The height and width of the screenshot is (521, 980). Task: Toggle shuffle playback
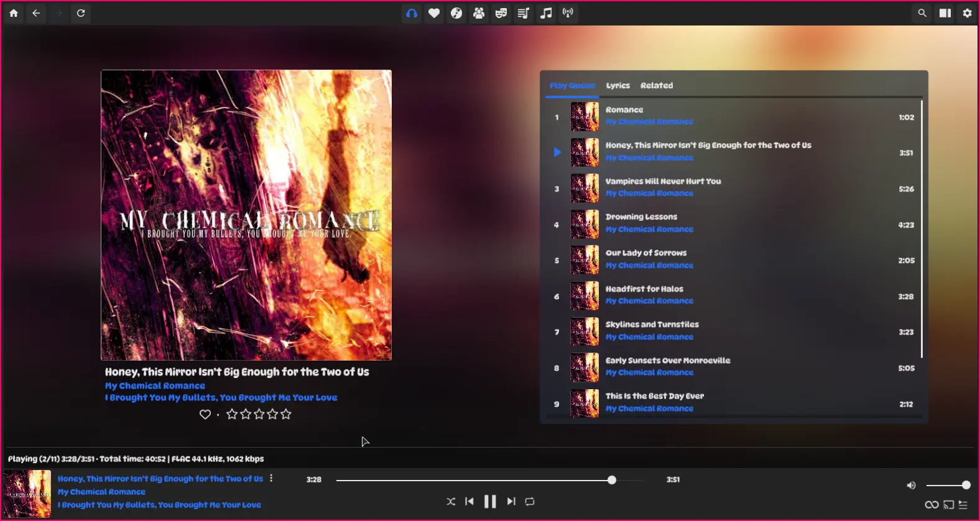(451, 501)
